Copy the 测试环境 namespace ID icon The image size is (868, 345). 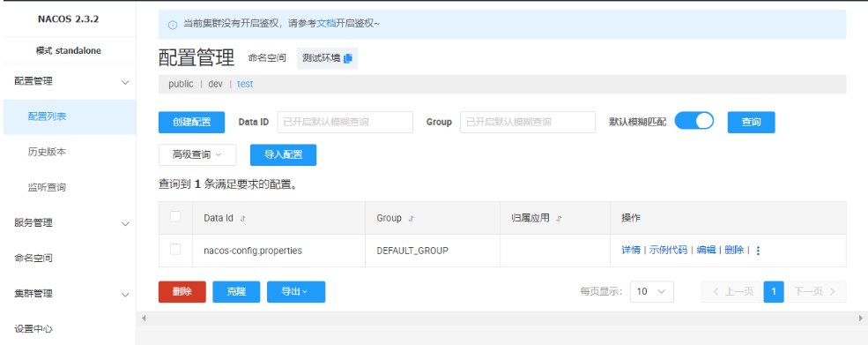tap(348, 58)
